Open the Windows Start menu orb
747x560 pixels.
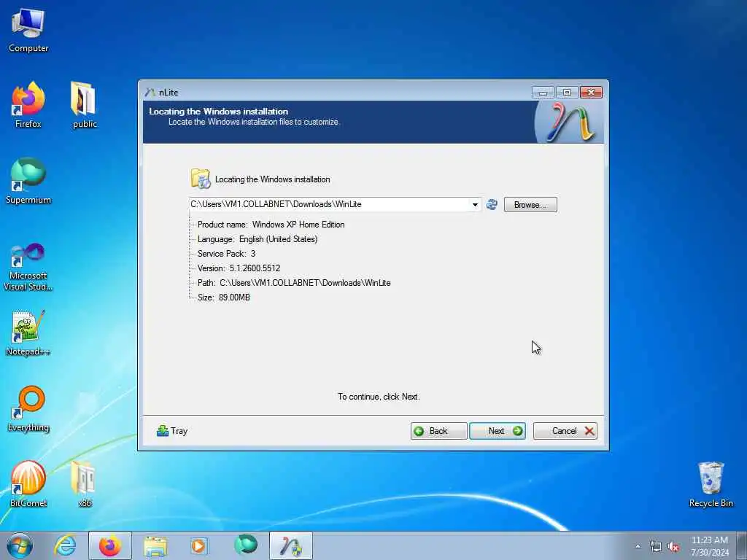(20, 546)
